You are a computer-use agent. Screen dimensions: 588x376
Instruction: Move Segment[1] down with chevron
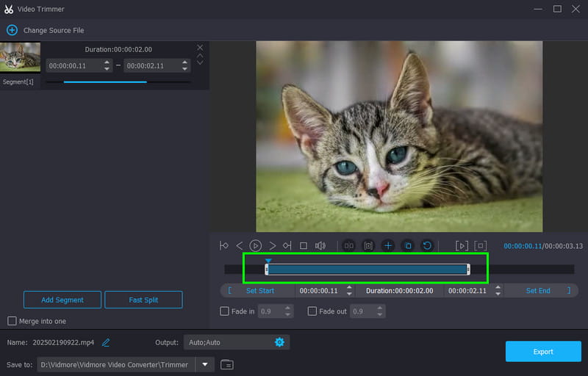[200, 62]
